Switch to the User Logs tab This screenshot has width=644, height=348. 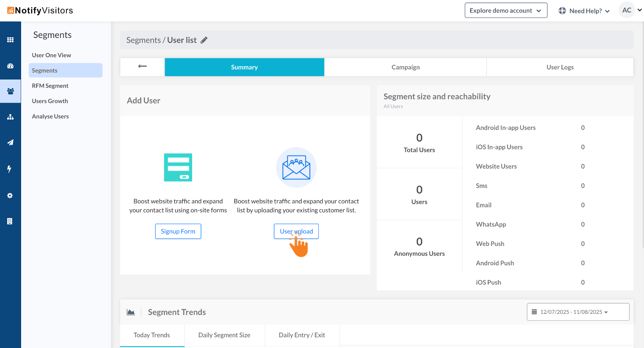[560, 67]
